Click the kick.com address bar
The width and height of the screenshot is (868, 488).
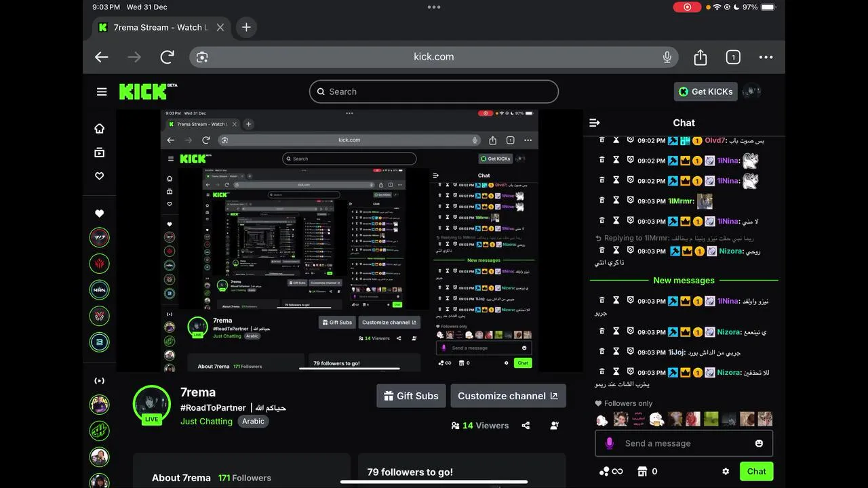pos(434,57)
